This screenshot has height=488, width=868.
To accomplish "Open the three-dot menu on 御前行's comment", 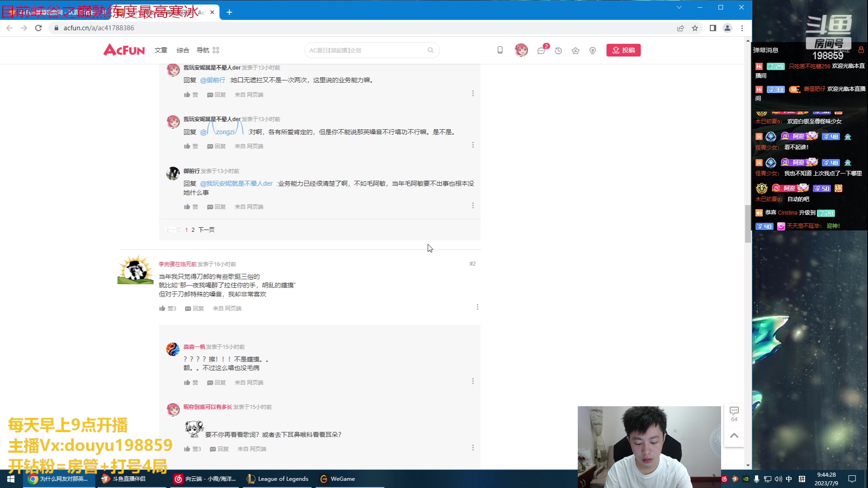I will coord(473,205).
